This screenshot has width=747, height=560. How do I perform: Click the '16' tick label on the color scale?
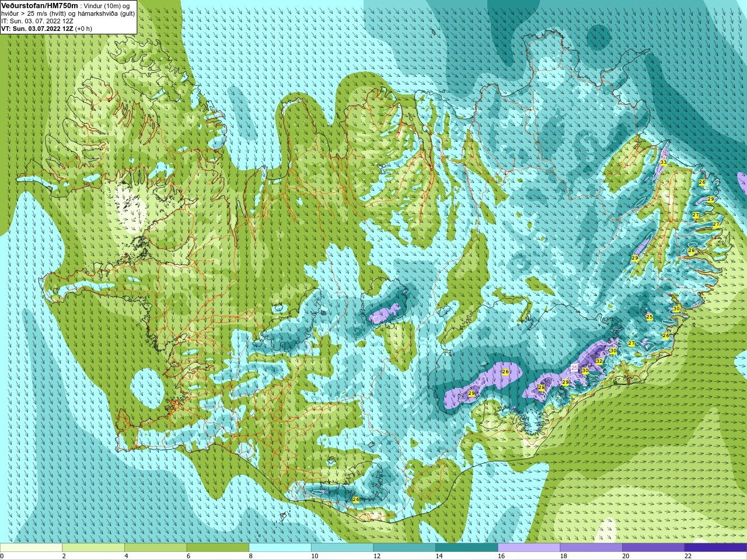pyautogui.click(x=501, y=556)
